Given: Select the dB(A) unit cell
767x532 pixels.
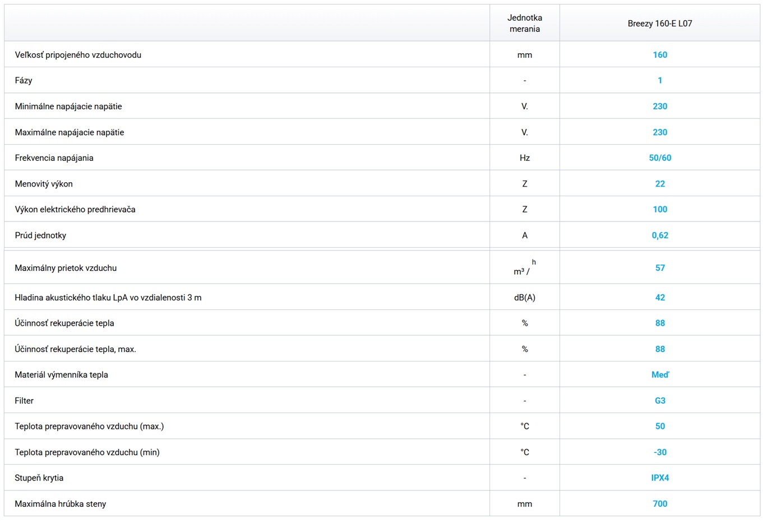Looking at the screenshot, I should point(524,298).
